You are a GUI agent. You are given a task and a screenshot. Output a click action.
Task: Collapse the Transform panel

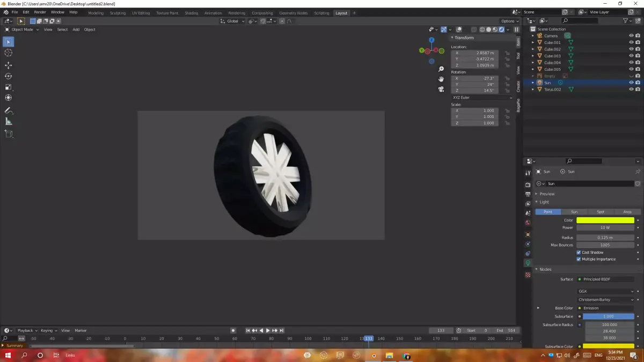tap(463, 38)
